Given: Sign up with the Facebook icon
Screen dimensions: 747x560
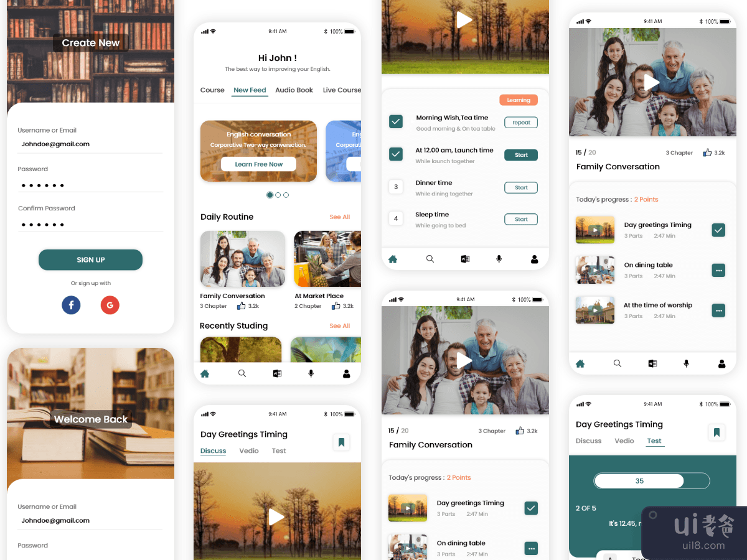Looking at the screenshot, I should (x=71, y=305).
